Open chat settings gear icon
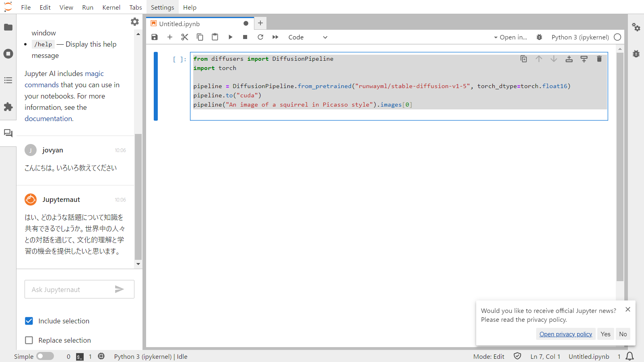The height and width of the screenshot is (362, 644). point(135,22)
